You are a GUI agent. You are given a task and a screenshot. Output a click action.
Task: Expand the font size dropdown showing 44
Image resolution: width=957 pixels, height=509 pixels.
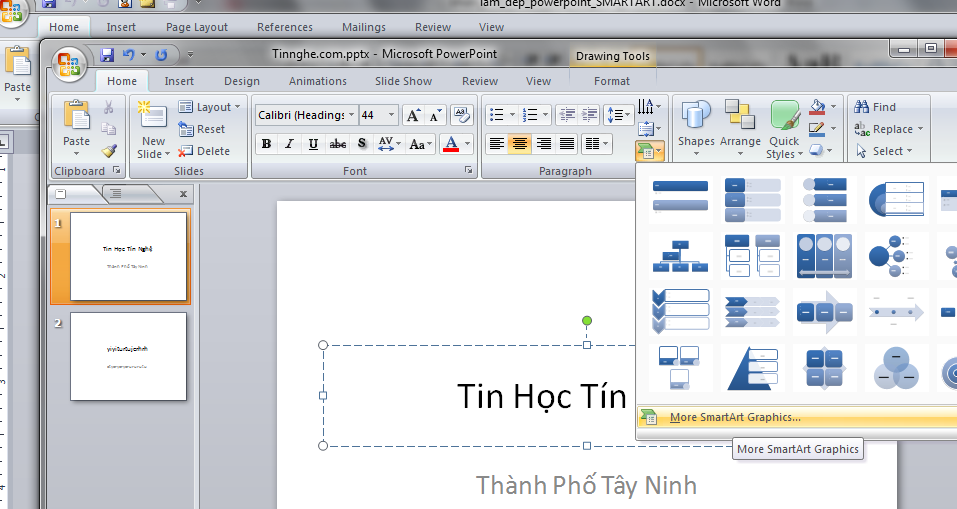(392, 115)
